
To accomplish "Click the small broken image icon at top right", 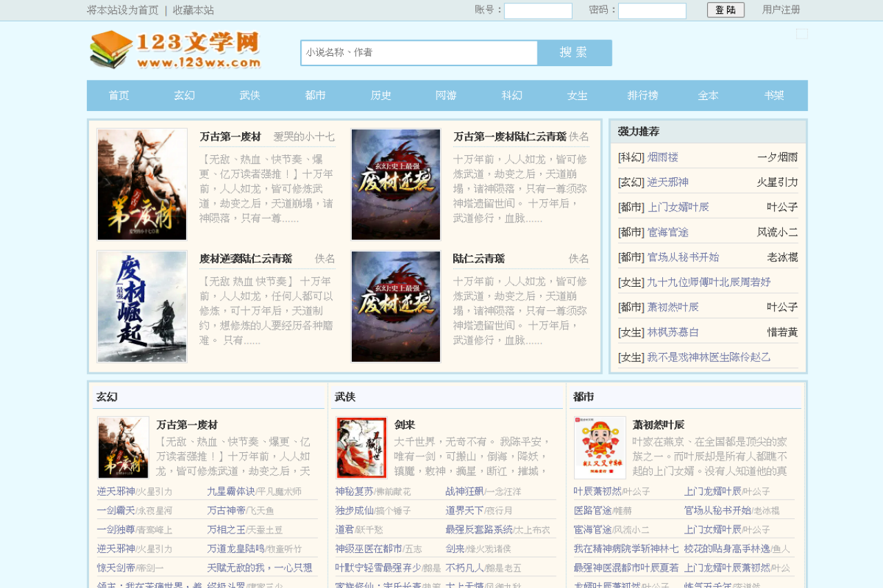I will [802, 34].
